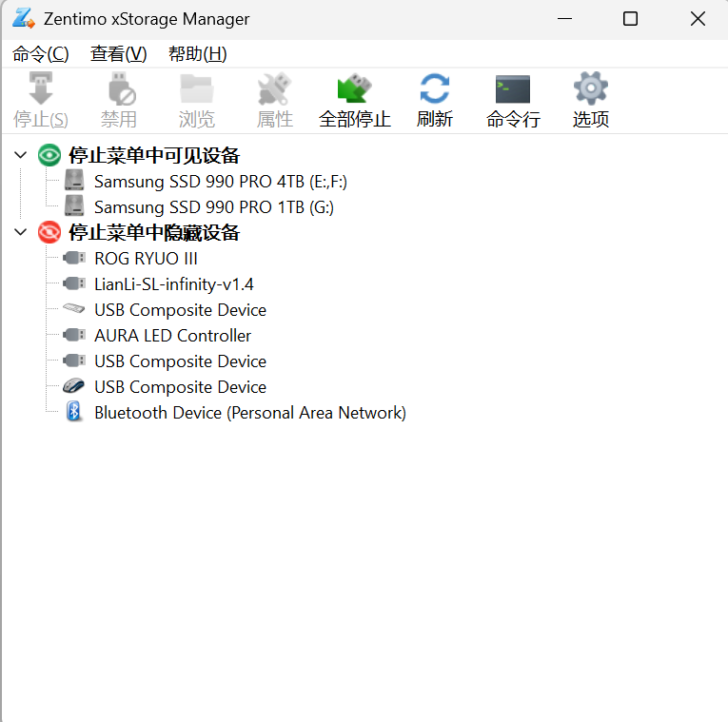Select AURA LED Controller device

pyautogui.click(x=172, y=336)
